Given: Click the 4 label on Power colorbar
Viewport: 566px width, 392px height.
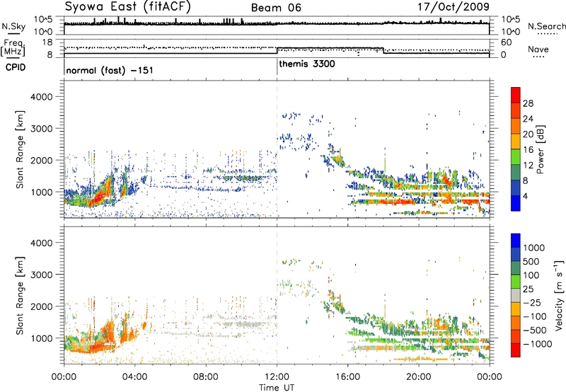Looking at the screenshot, I should 526,196.
